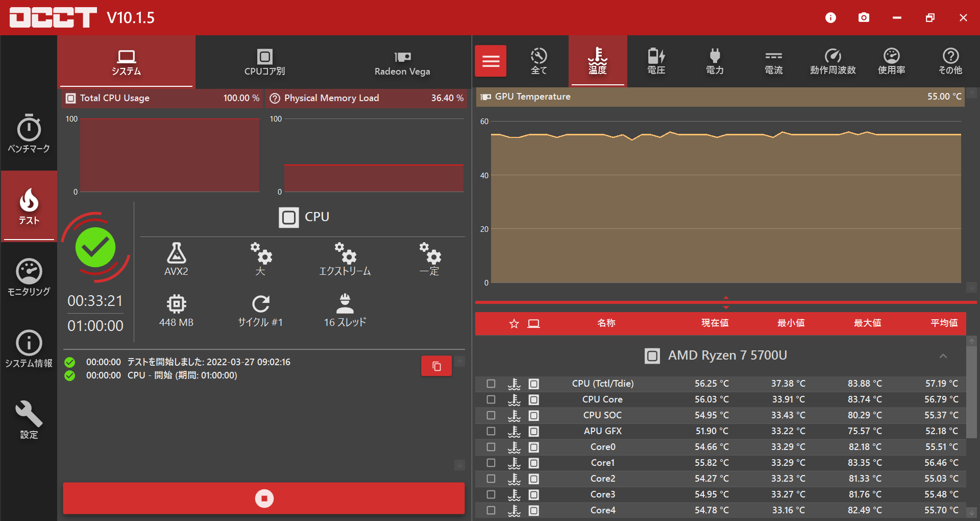Switch to the CPUコア別 tab
980x521 pixels.
point(264,62)
